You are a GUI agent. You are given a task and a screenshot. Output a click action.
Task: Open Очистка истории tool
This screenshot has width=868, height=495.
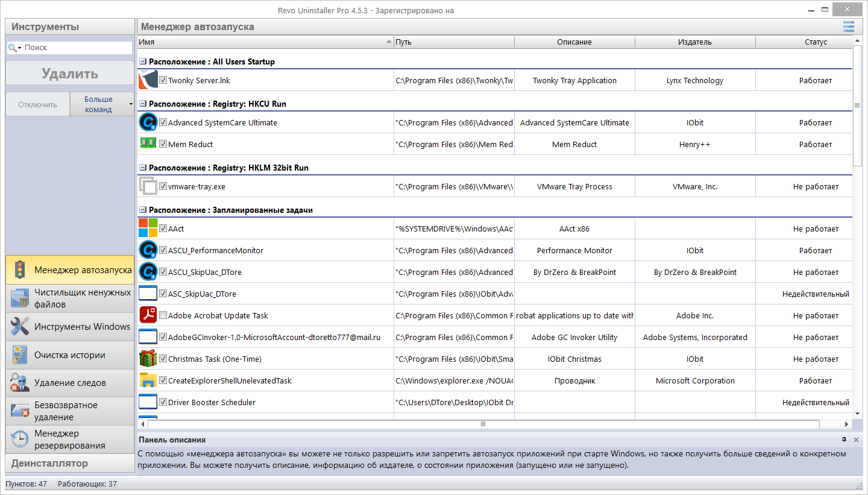[x=70, y=355]
